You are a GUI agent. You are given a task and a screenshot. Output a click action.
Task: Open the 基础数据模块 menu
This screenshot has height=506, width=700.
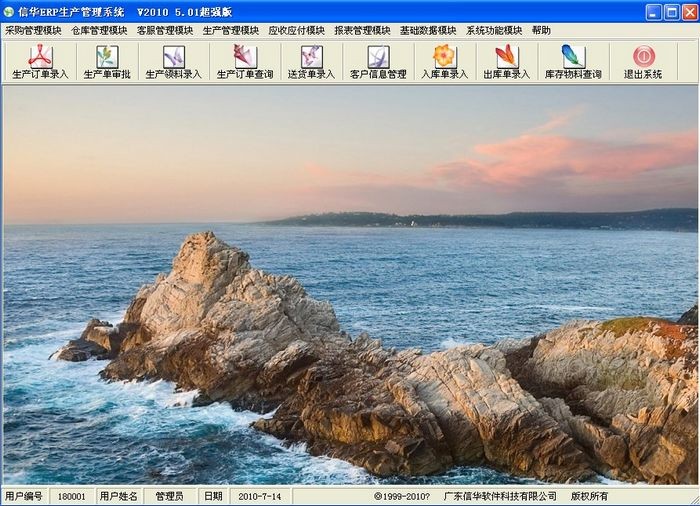click(x=427, y=31)
